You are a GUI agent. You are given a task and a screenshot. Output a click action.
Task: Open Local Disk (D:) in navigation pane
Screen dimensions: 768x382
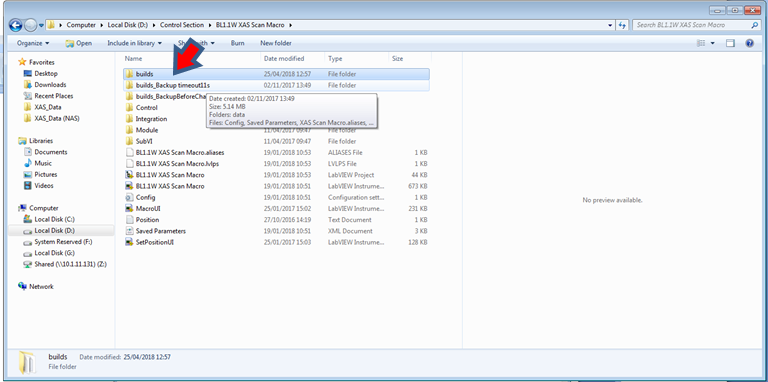(54, 231)
